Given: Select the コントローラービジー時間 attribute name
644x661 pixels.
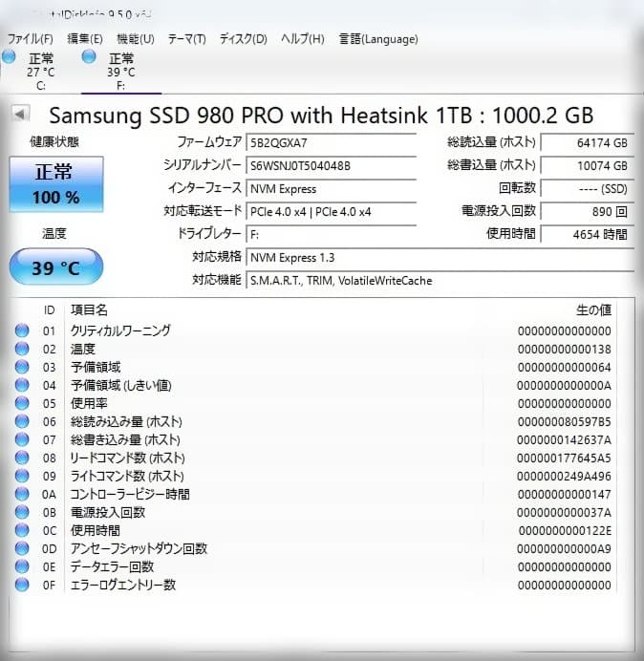Looking at the screenshot, I should (x=130, y=494).
